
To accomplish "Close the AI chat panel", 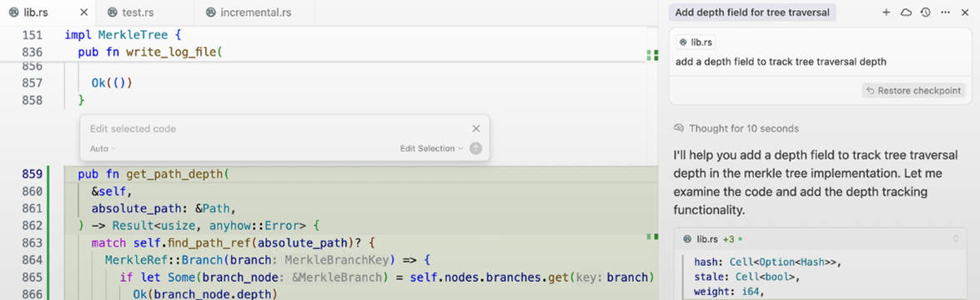I will [964, 12].
